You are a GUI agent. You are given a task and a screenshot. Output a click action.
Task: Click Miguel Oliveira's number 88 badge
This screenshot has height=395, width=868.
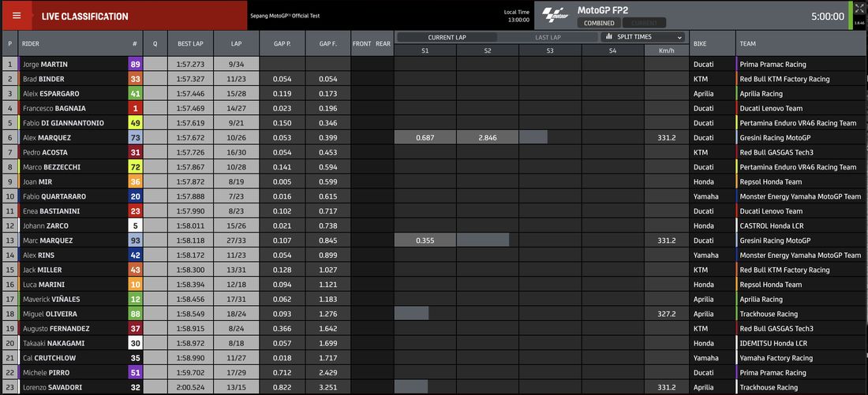(x=135, y=314)
